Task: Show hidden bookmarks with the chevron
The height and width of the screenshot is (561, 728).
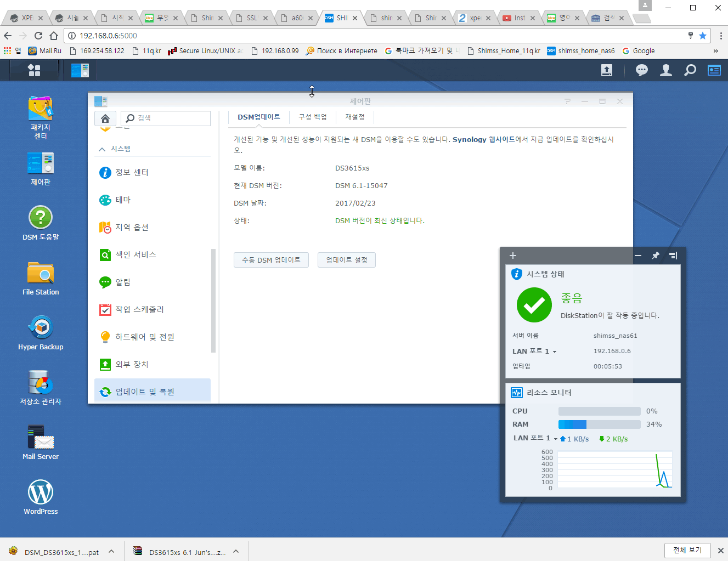Action: click(x=715, y=51)
